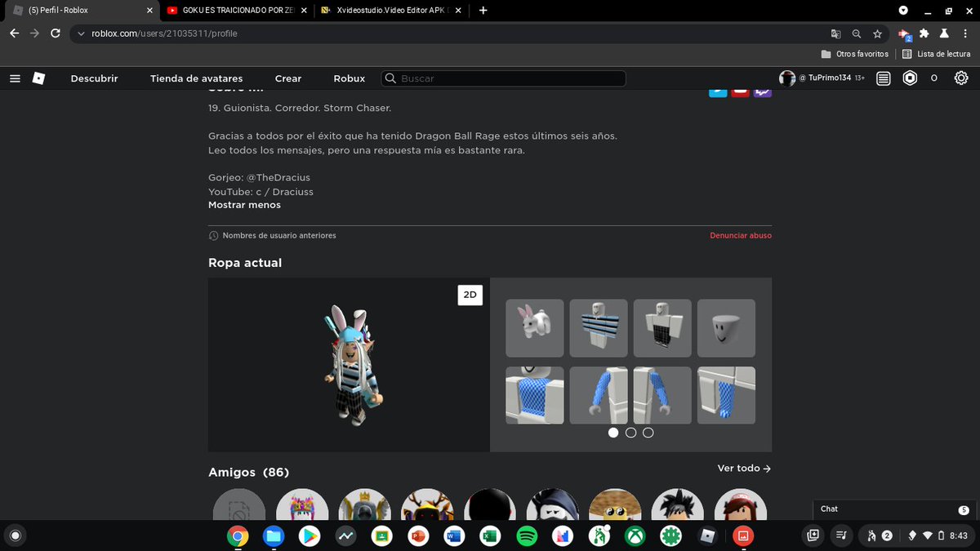Click the Roblox logo home icon
The width and height of the screenshot is (980, 551).
(38, 78)
